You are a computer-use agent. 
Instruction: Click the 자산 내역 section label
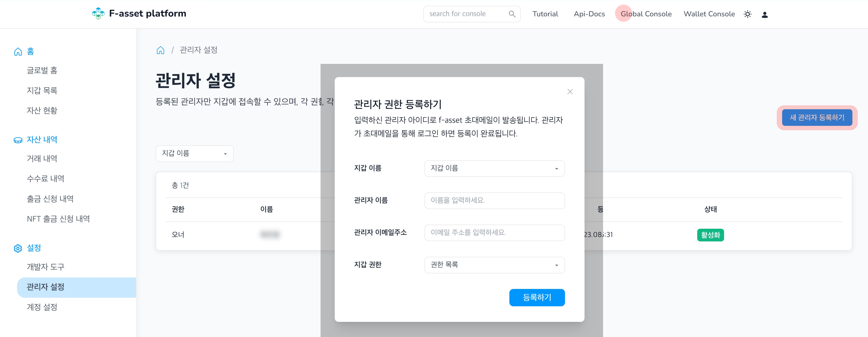coord(42,140)
